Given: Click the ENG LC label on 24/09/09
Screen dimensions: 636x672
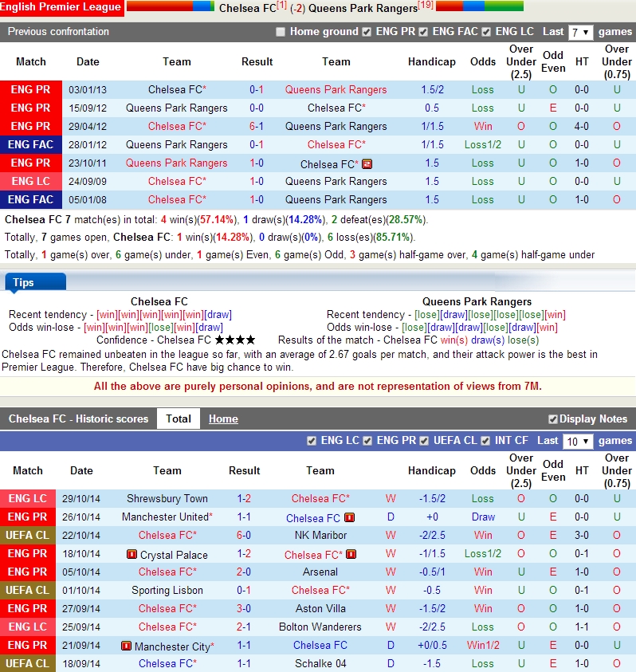Looking at the screenshot, I should pos(31,181).
